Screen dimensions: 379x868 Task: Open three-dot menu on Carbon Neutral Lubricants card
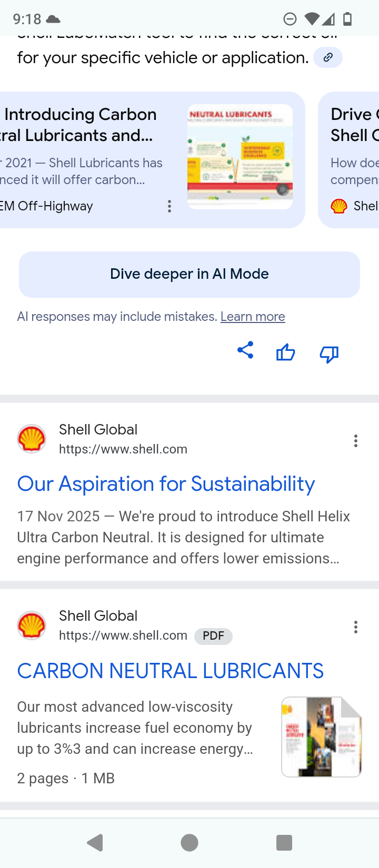(x=169, y=206)
